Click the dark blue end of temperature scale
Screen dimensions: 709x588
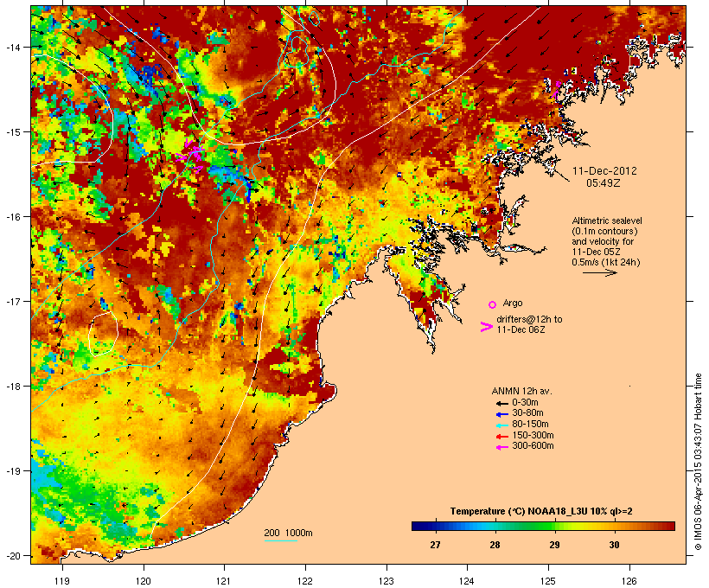point(417,526)
